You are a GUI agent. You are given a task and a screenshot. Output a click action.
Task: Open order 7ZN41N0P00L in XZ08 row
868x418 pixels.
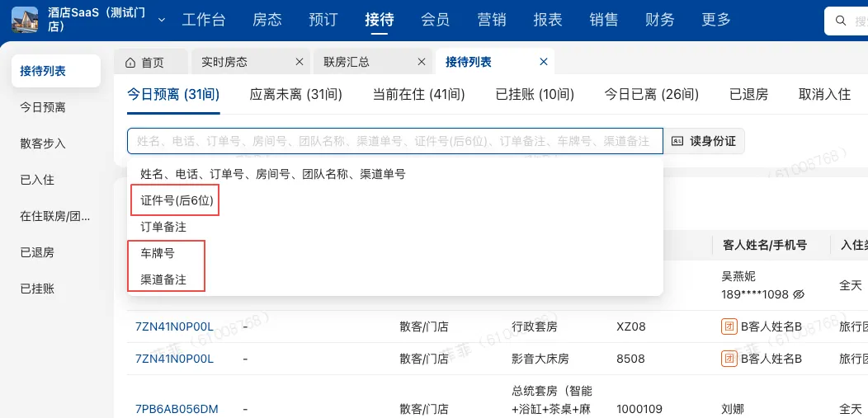click(x=174, y=326)
